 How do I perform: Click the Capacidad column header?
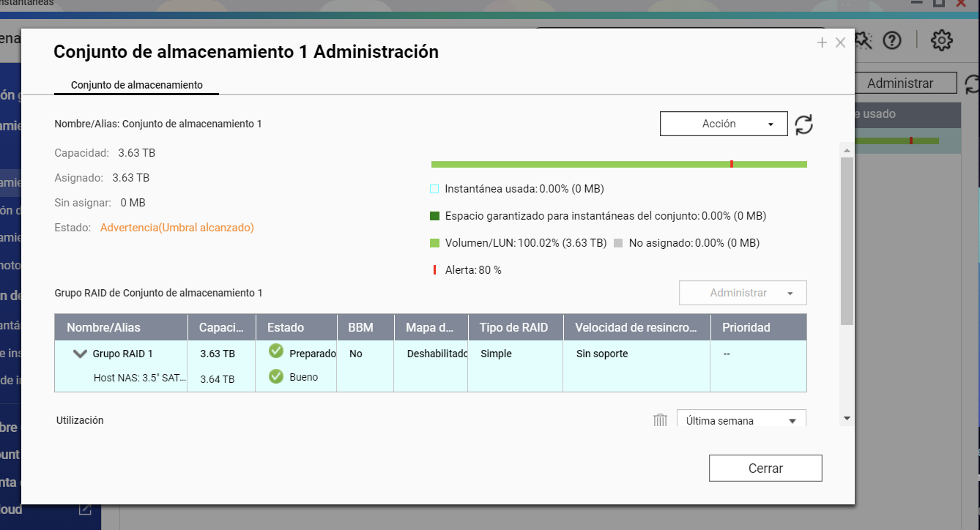tap(221, 327)
